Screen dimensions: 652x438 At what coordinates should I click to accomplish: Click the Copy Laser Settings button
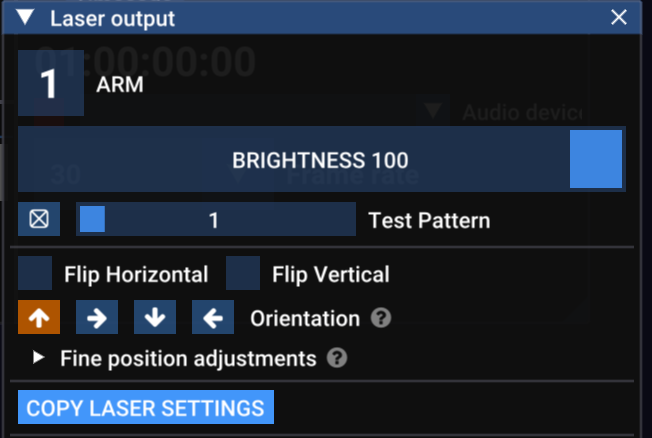click(x=146, y=408)
